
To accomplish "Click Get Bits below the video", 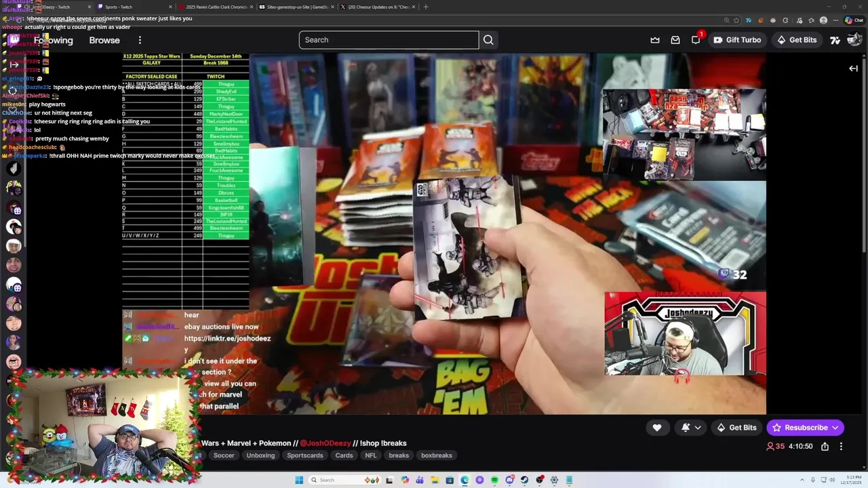I will 736,428.
